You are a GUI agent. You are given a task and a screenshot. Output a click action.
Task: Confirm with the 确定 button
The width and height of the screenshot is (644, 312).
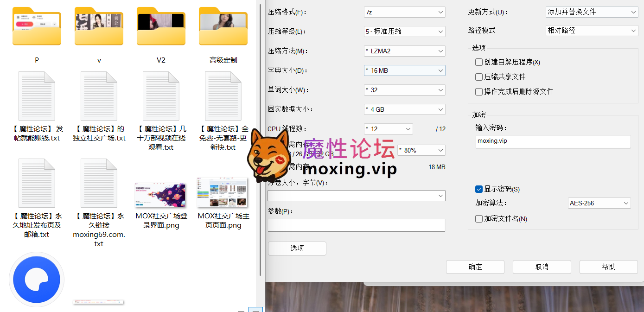(x=475, y=267)
